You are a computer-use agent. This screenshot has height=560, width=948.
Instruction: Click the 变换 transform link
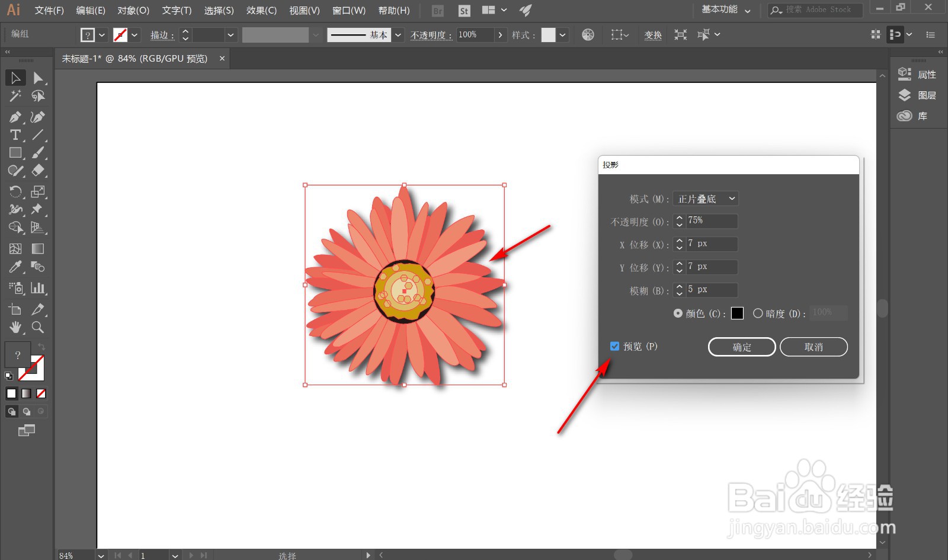pos(653,35)
